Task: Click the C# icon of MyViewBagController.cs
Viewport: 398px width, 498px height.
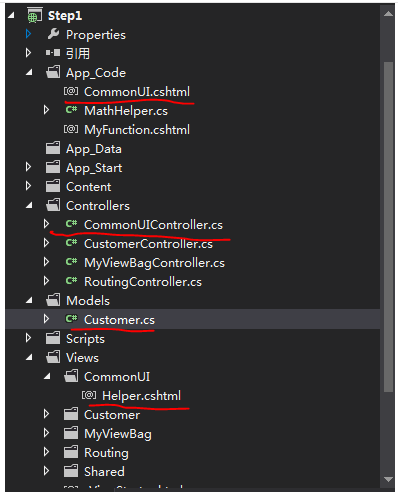Action: pos(71,262)
